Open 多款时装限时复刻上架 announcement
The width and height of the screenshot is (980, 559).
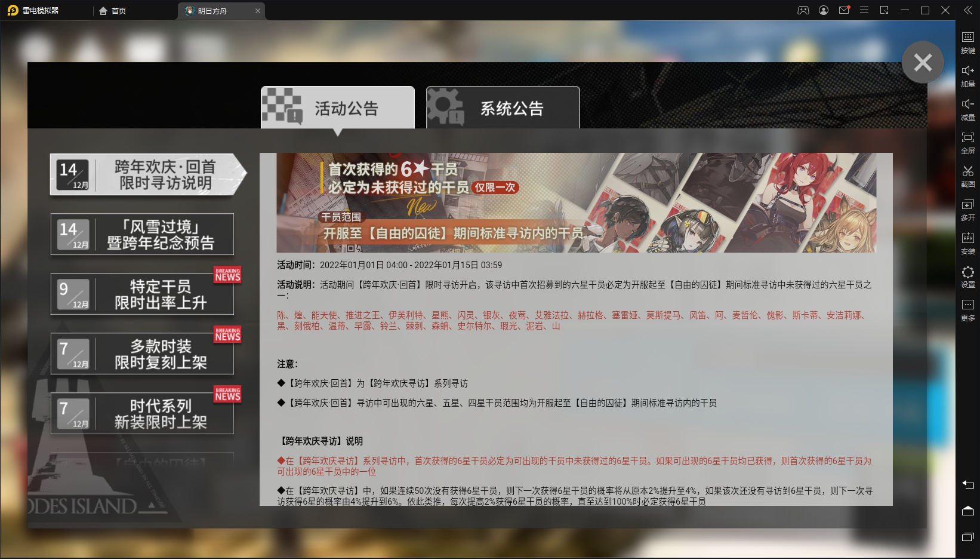[x=142, y=354]
